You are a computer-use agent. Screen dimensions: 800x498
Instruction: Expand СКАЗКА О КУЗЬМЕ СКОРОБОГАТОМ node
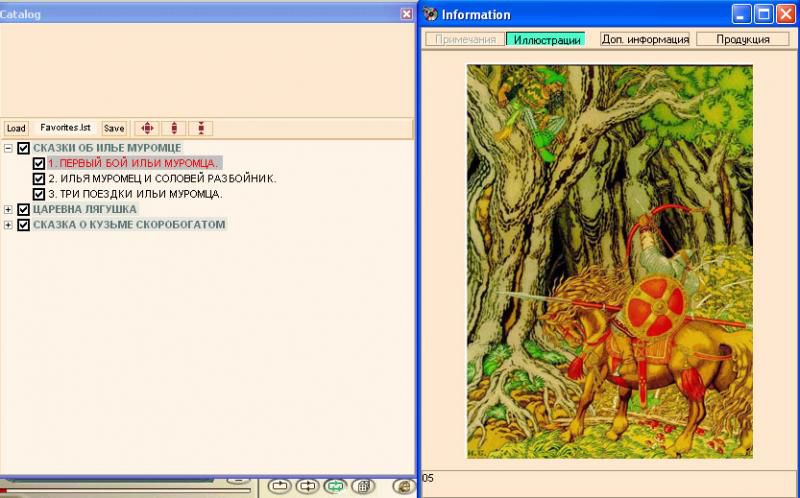[x=9, y=224]
